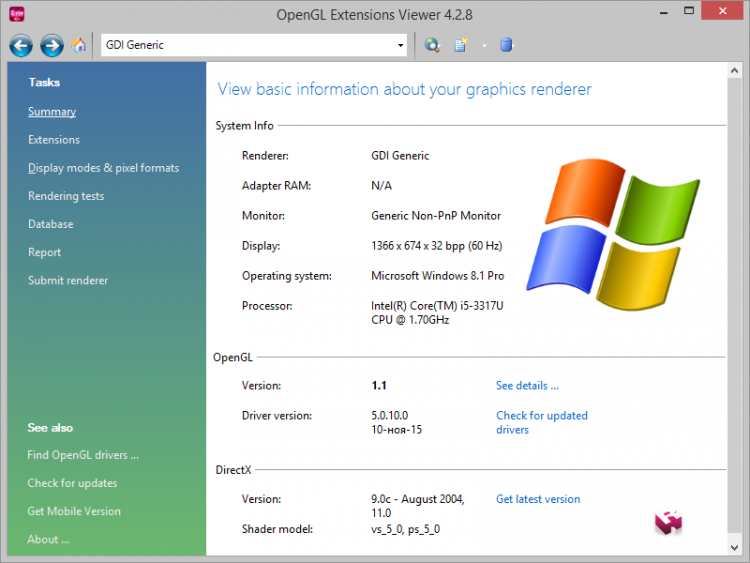This screenshot has height=563, width=750.
Task: Click Get latest version of DirectX
Action: pos(538,499)
